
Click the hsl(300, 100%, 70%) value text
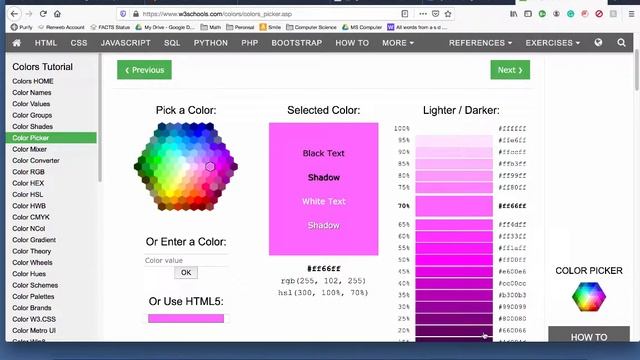[x=324, y=293]
